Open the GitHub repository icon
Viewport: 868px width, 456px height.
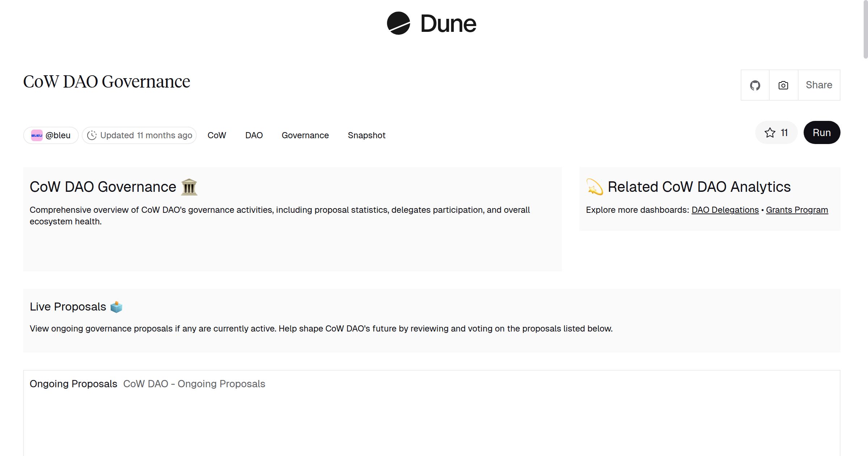pos(755,85)
